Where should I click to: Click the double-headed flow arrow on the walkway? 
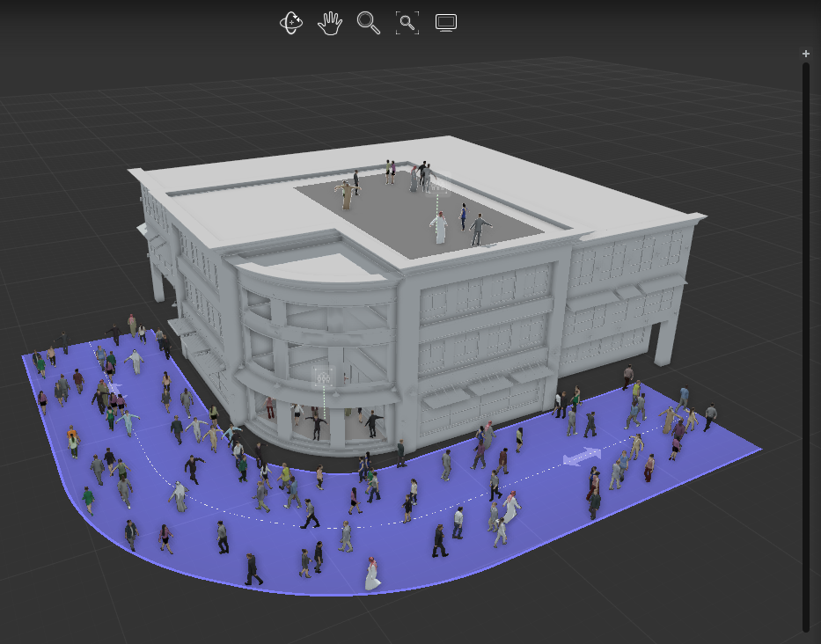click(582, 457)
